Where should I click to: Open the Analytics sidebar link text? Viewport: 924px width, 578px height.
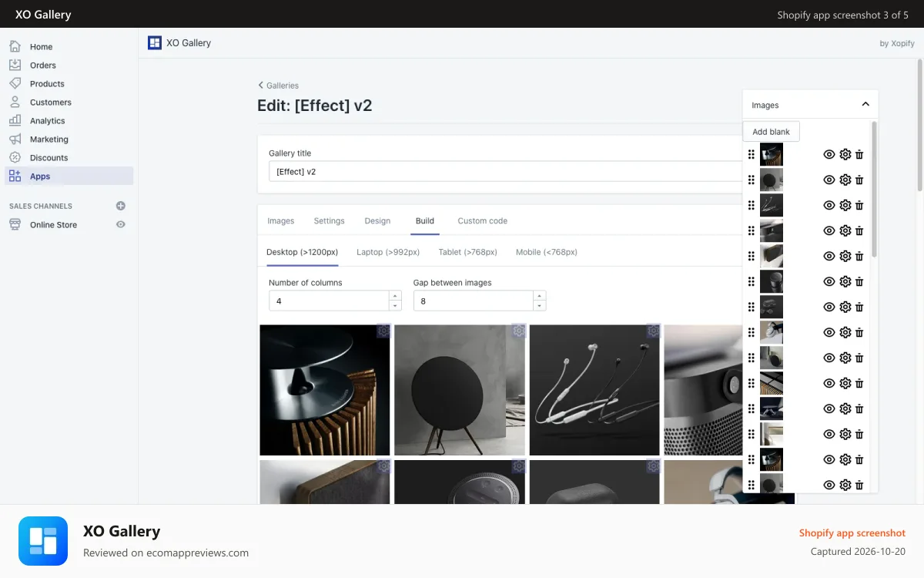click(x=48, y=121)
